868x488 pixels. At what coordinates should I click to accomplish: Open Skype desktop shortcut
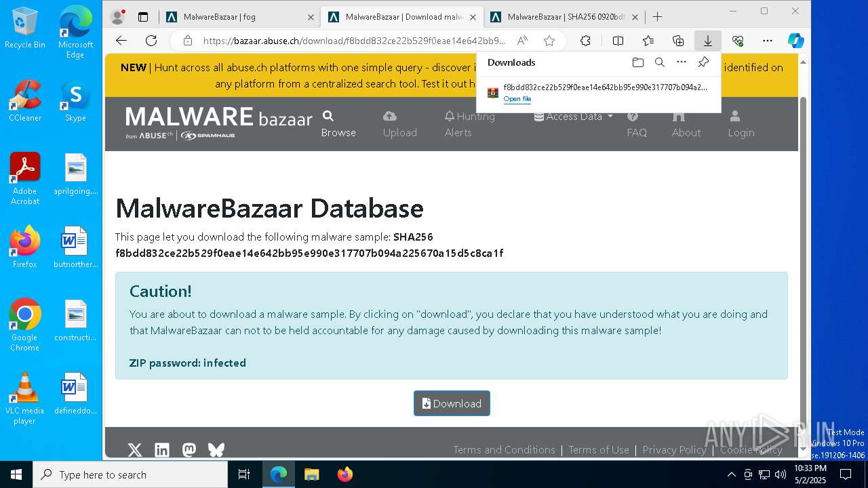[75, 102]
